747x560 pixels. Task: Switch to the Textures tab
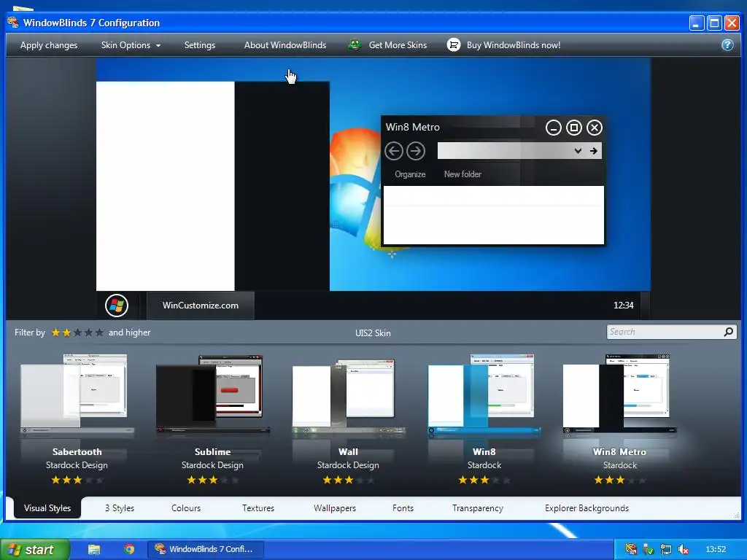click(258, 508)
